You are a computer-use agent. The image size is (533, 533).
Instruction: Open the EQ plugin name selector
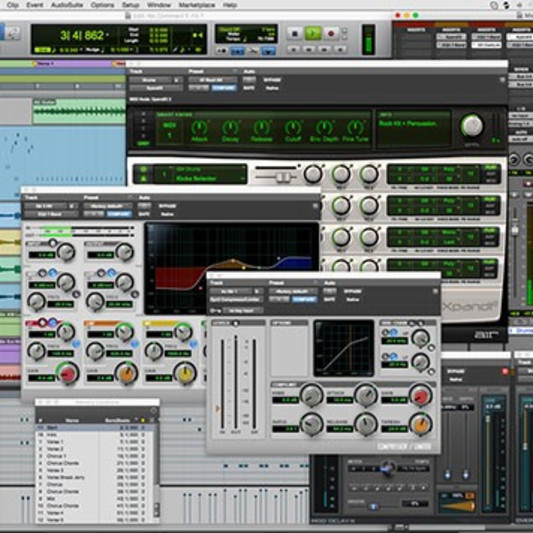[51, 214]
